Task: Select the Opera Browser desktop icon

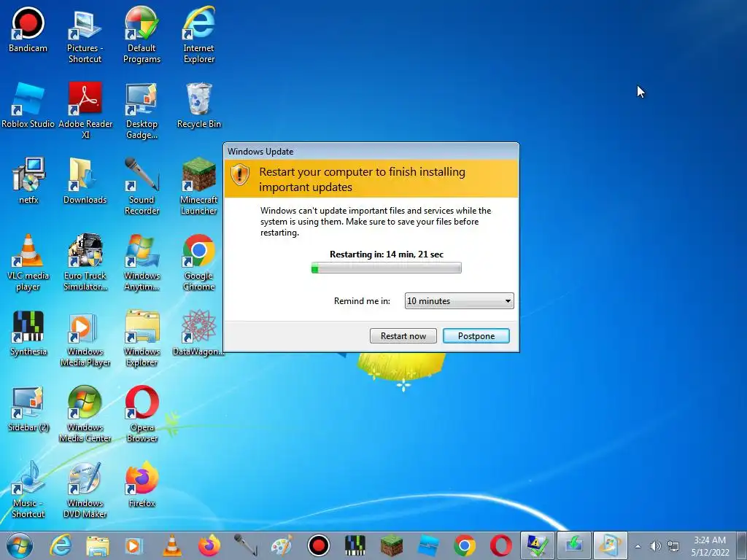Action: [x=142, y=414]
